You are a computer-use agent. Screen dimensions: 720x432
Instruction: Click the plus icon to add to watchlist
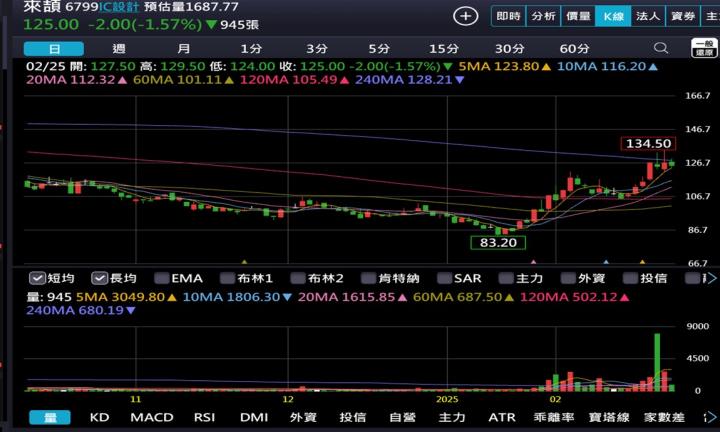pyautogui.click(x=465, y=16)
